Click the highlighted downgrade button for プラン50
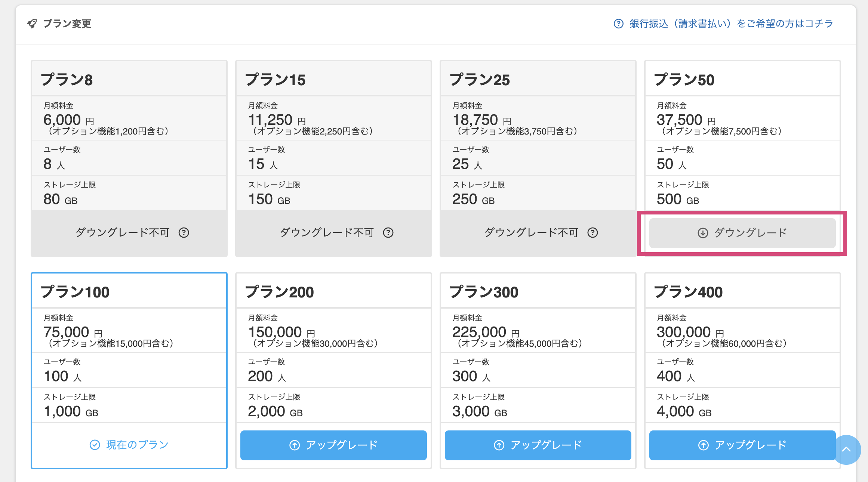 tap(742, 232)
